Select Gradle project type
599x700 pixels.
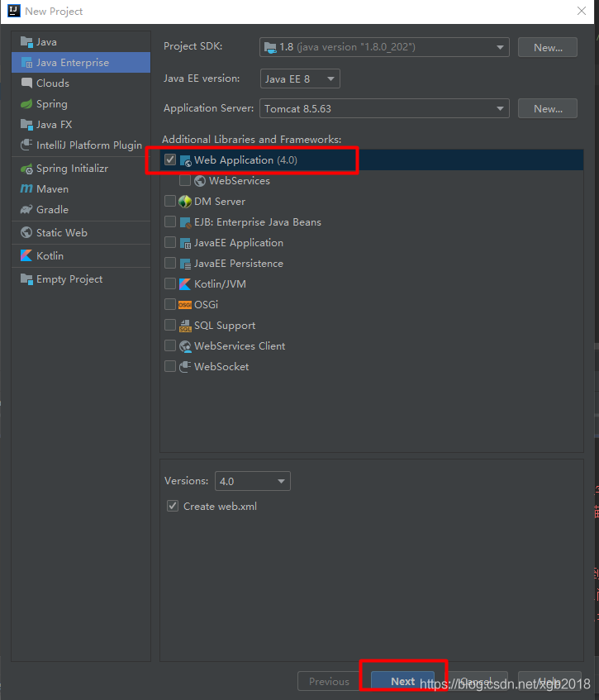[x=81, y=210]
